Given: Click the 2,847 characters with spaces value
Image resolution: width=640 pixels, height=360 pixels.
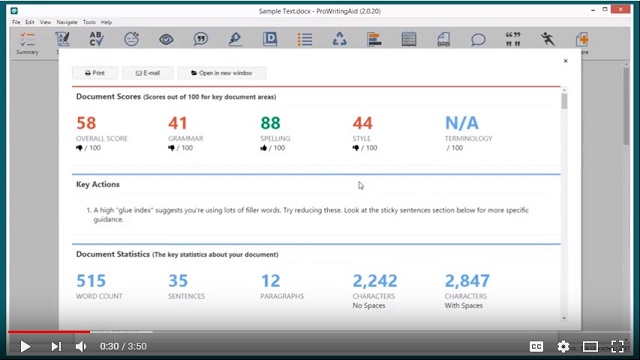Looking at the screenshot, I should point(467,281).
